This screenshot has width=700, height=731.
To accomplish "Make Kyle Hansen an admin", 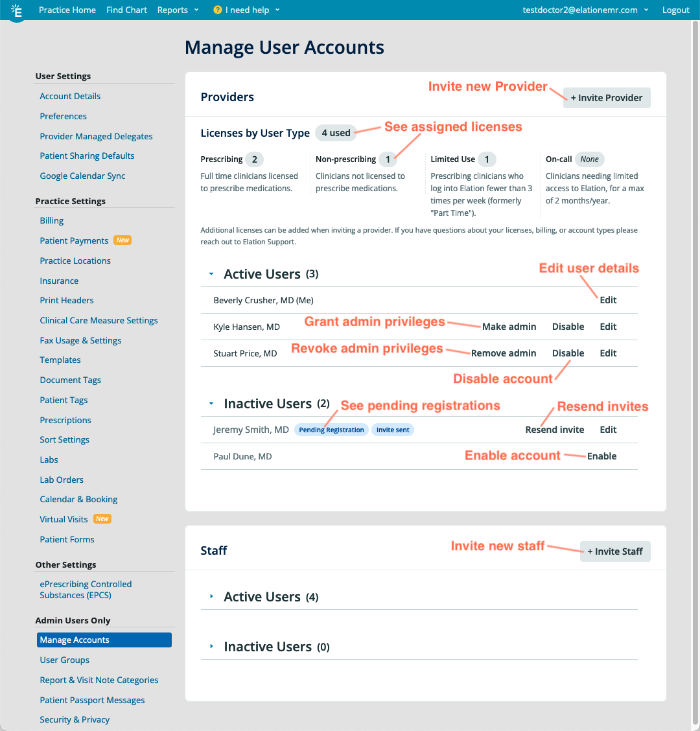I will click(509, 327).
